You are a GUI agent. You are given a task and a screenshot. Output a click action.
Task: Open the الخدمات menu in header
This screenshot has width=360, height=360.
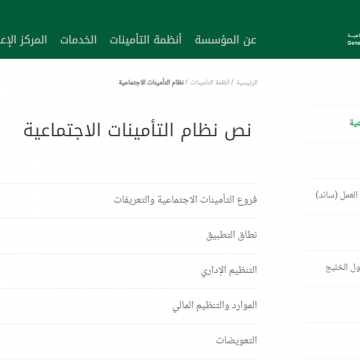click(78, 40)
